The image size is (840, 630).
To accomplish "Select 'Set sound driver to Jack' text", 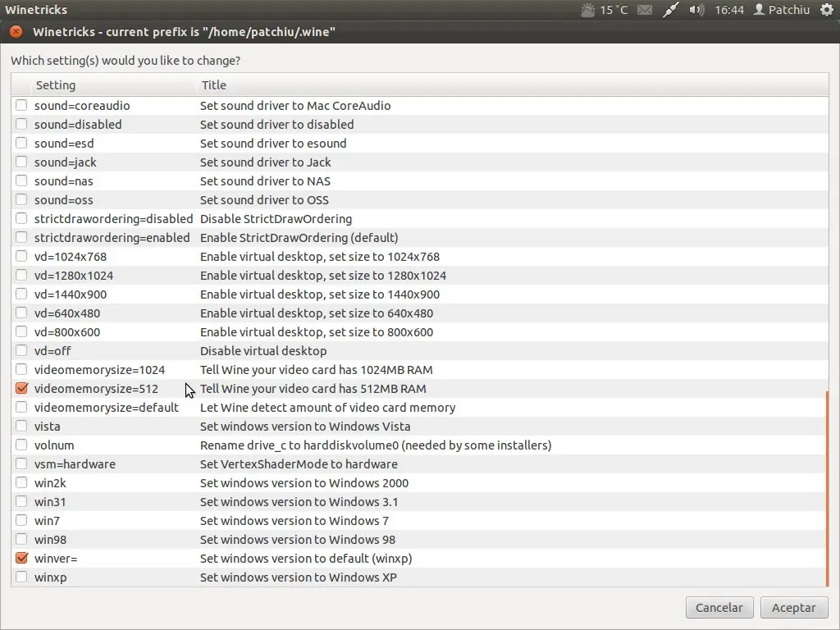I will point(265,162).
